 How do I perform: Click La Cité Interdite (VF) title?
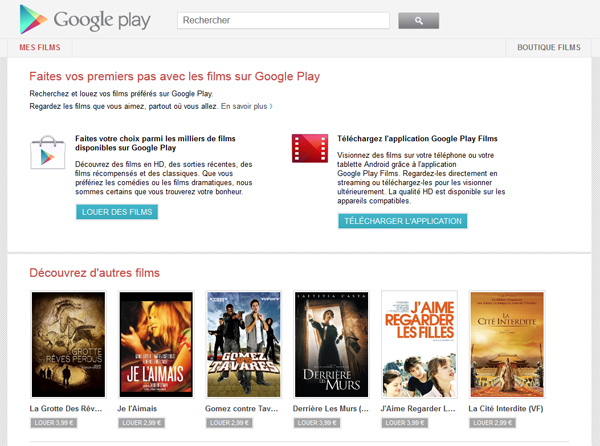click(506, 409)
